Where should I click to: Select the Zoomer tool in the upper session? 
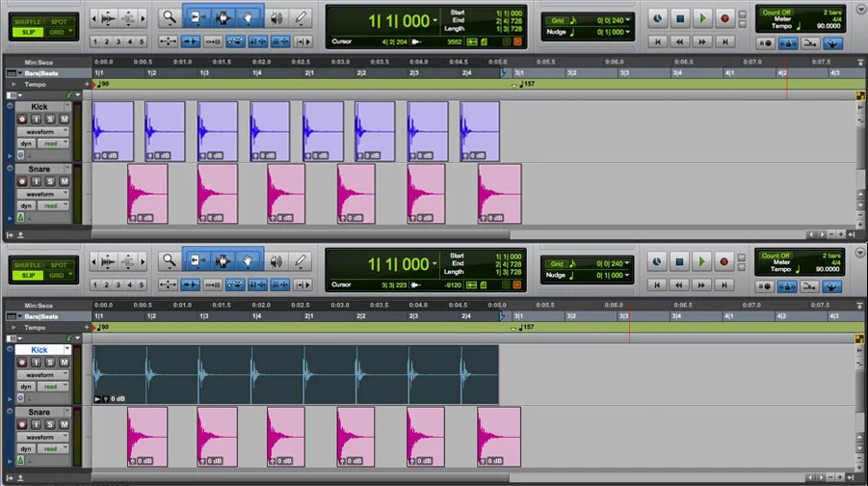(170, 17)
